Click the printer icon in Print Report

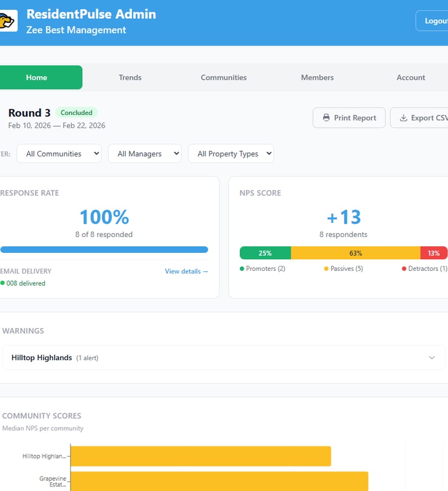326,118
